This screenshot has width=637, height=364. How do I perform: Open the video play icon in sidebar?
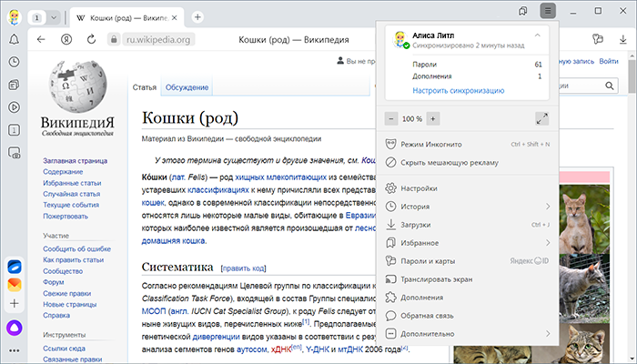(15, 107)
